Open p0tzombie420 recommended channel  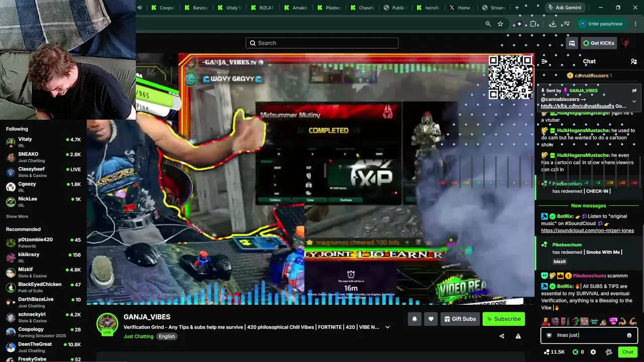click(43, 242)
